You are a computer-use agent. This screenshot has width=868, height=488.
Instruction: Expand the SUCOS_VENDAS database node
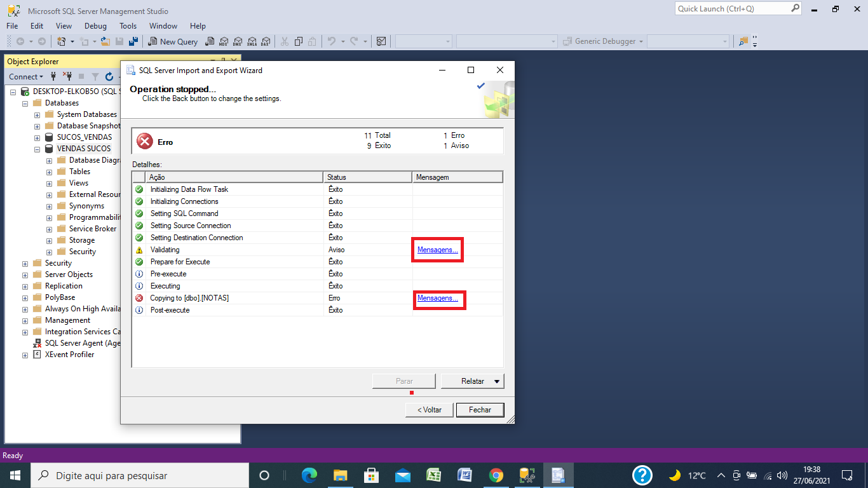click(x=37, y=137)
